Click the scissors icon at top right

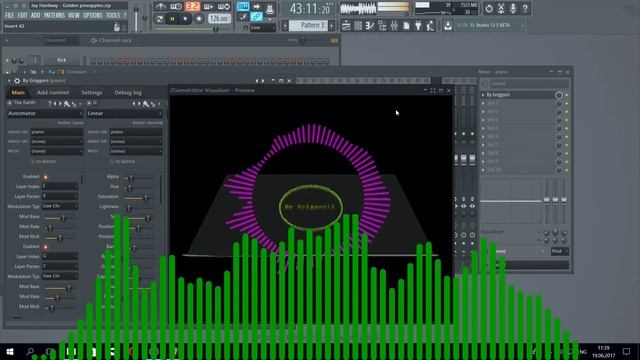501,8
